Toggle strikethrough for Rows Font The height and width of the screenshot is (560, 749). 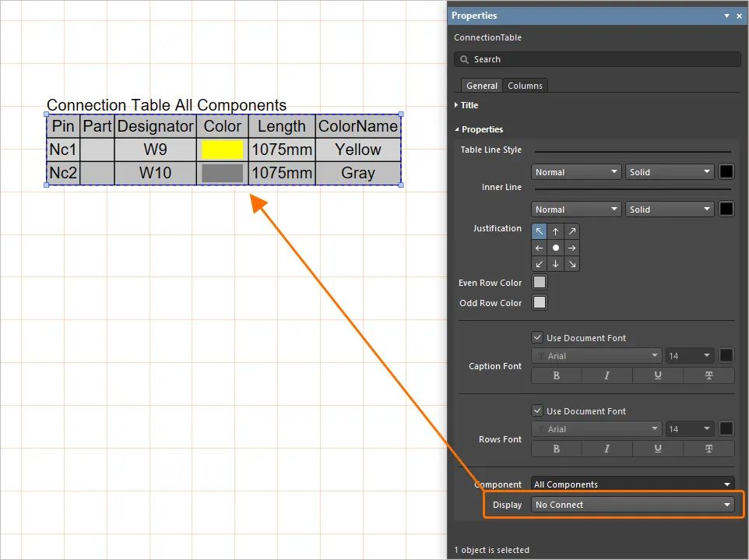click(709, 449)
